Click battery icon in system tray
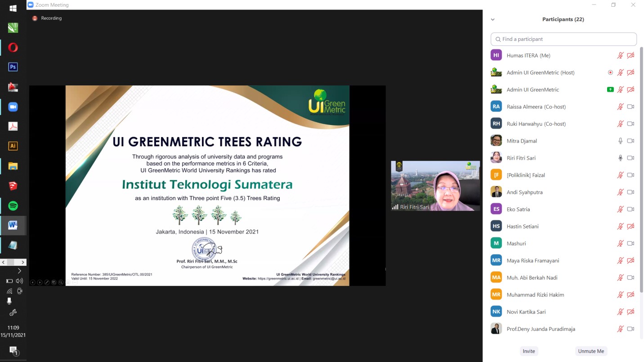The image size is (644, 362). pos(9,281)
